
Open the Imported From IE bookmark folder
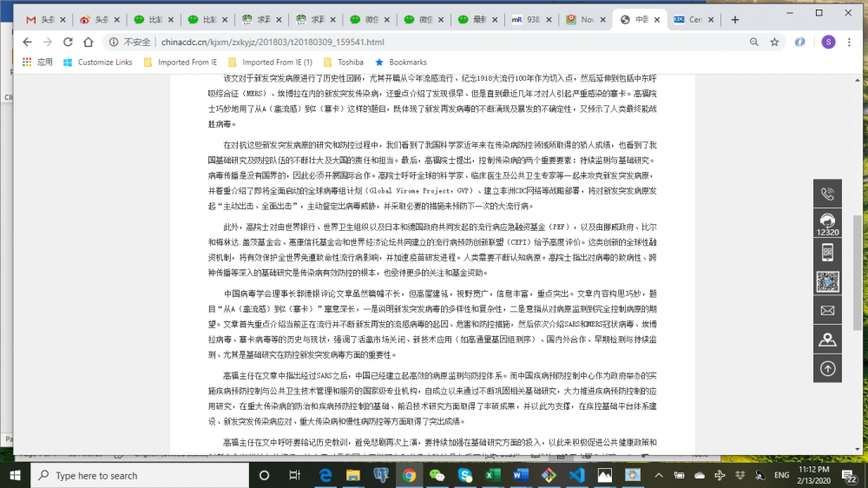click(x=181, y=63)
